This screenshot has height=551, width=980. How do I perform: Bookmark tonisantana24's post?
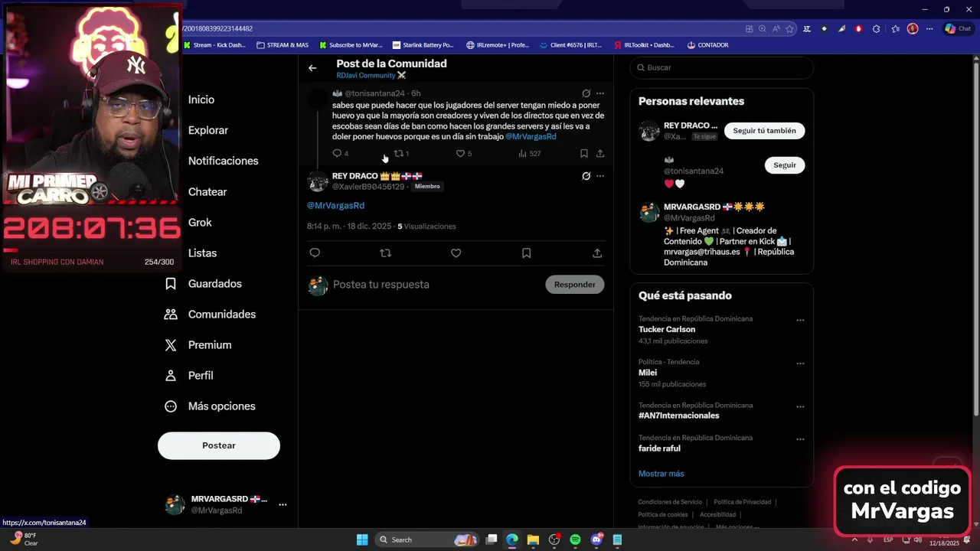pyautogui.click(x=583, y=154)
